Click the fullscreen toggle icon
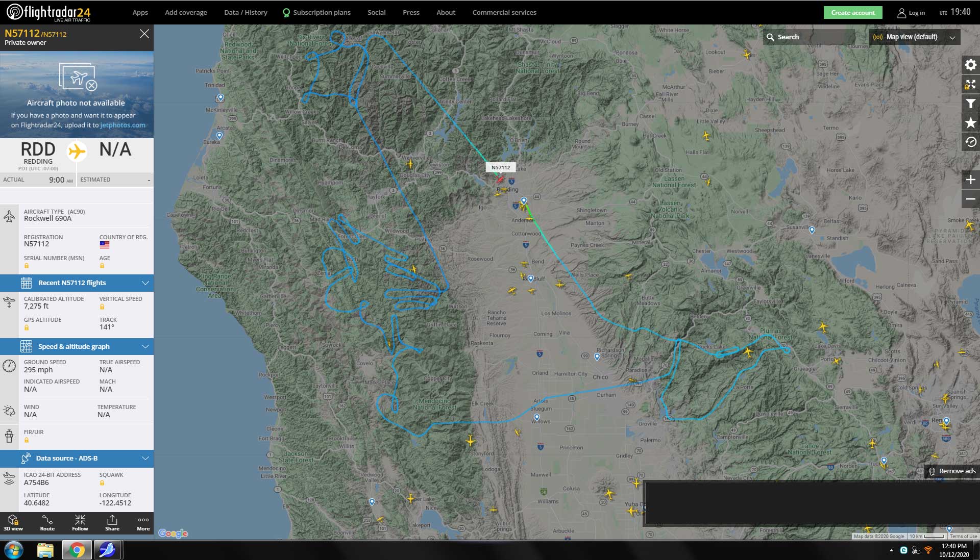The width and height of the screenshot is (980, 560). click(970, 85)
